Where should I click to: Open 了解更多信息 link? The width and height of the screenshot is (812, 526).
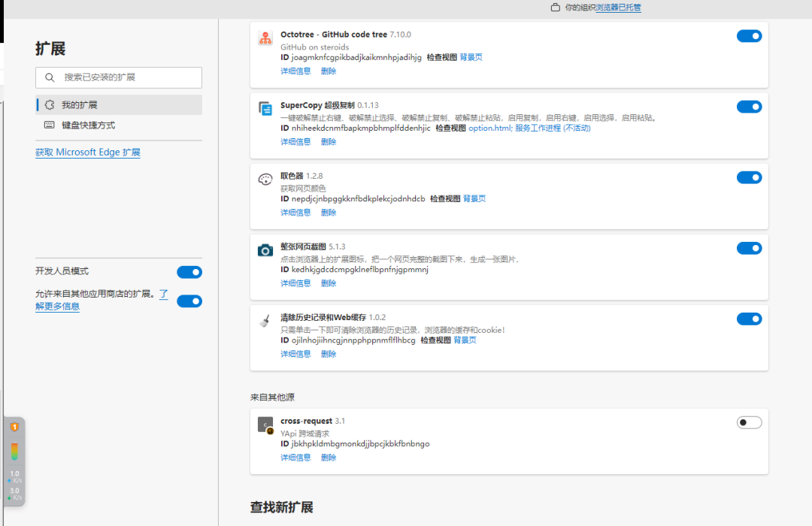57,306
